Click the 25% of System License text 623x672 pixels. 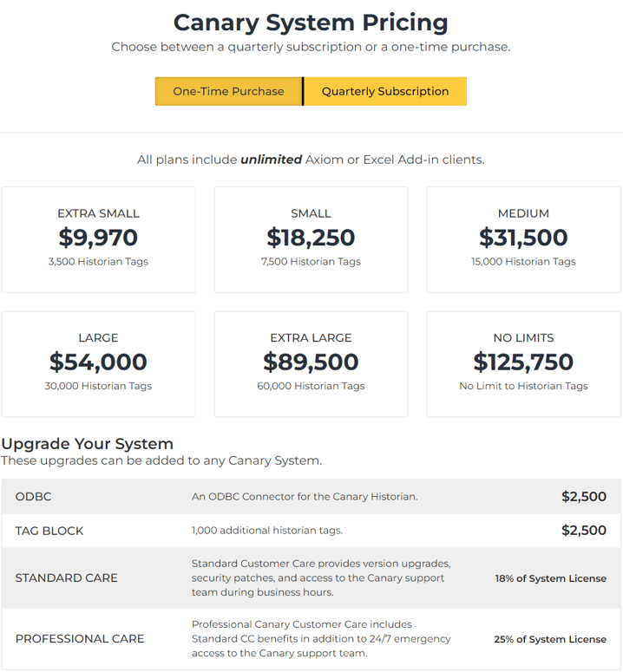coord(550,639)
